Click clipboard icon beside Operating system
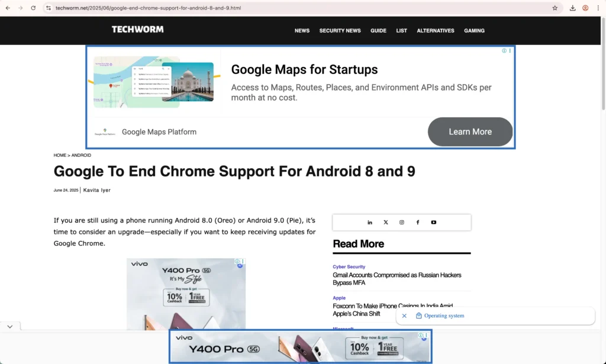606x364 pixels. [x=418, y=315]
